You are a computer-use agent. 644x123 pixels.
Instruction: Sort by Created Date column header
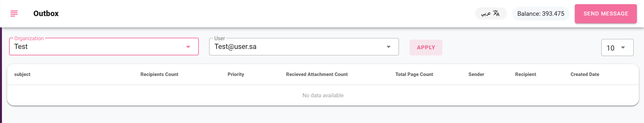coord(585,74)
